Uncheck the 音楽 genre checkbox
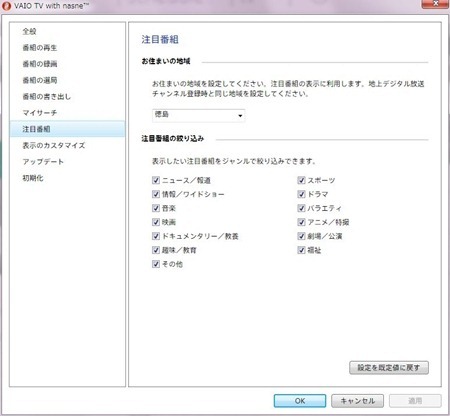450x416 pixels. pos(156,208)
